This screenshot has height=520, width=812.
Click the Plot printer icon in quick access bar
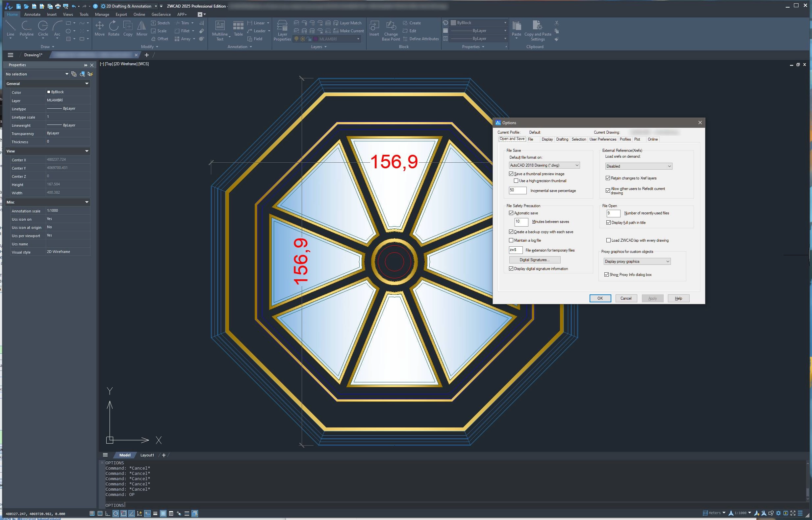click(x=58, y=6)
